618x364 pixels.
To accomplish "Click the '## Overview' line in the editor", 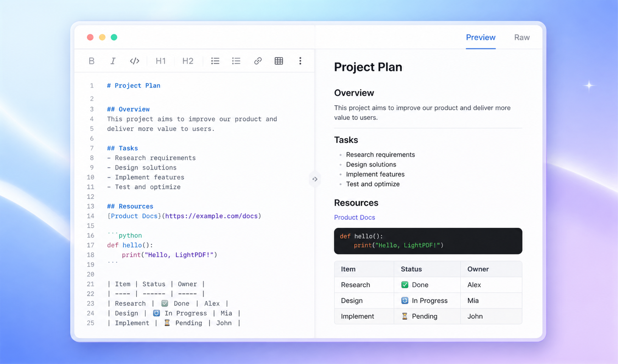I will [128, 109].
